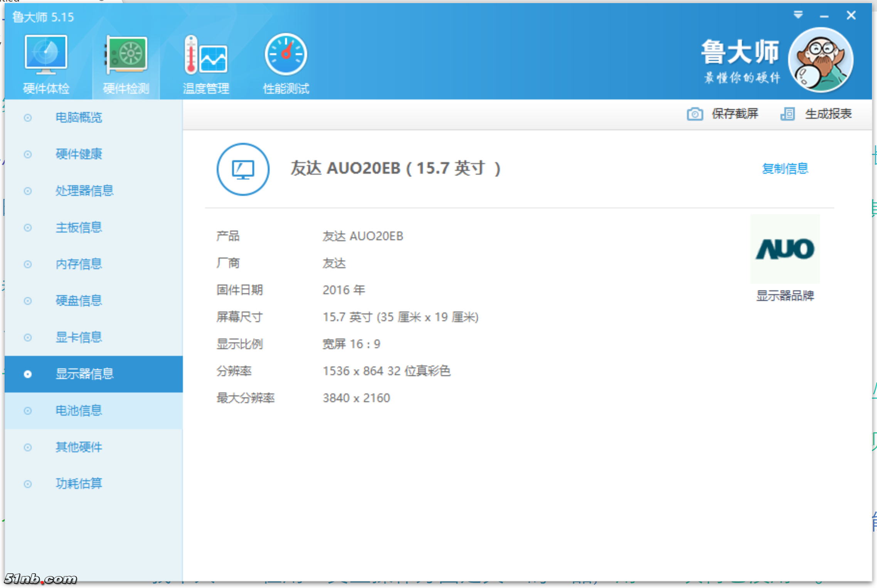Open 电脑概览 in the sidebar

point(79,117)
